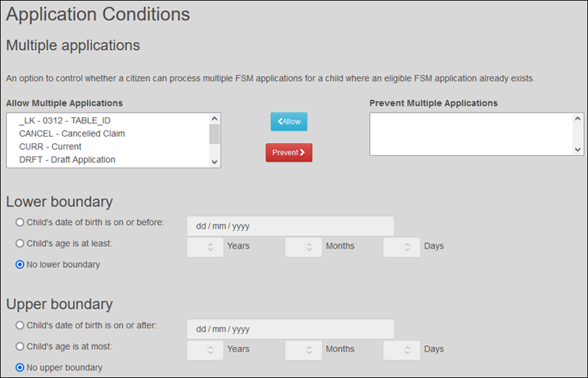
Task: Click scroll down arrow in Prevent list
Action: click(578, 149)
